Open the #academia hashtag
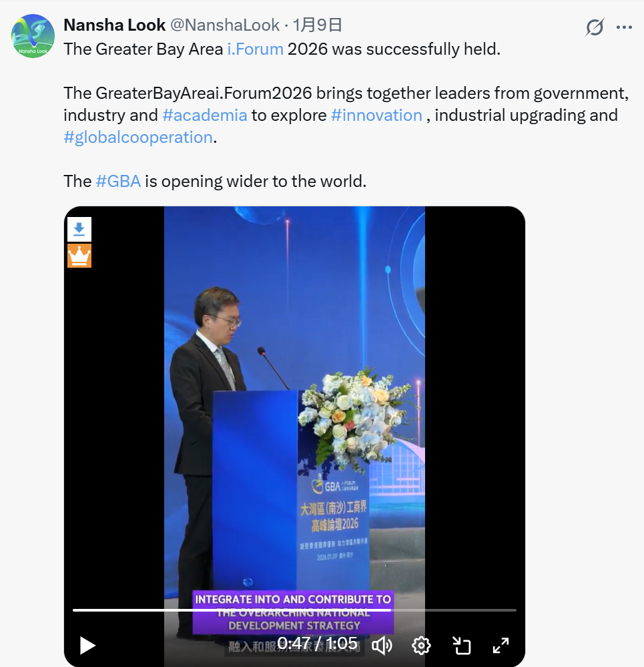Image resolution: width=644 pixels, height=667 pixels. [204, 116]
